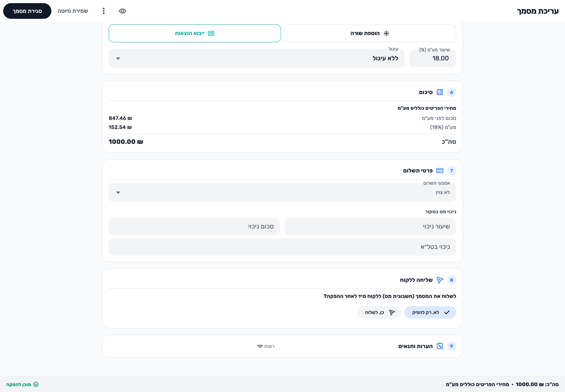The height and width of the screenshot is (392, 565).
Task: Click the step number 8 badge
Action: tap(451, 280)
